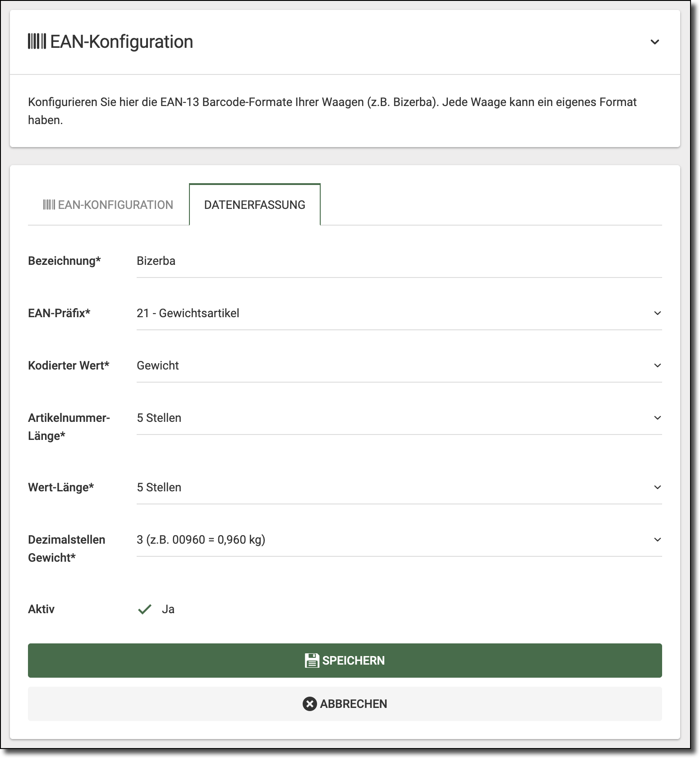Image resolution: width=700 pixels, height=758 pixels.
Task: Open the Artikelnummer-Länge dropdown
Action: tap(399, 418)
